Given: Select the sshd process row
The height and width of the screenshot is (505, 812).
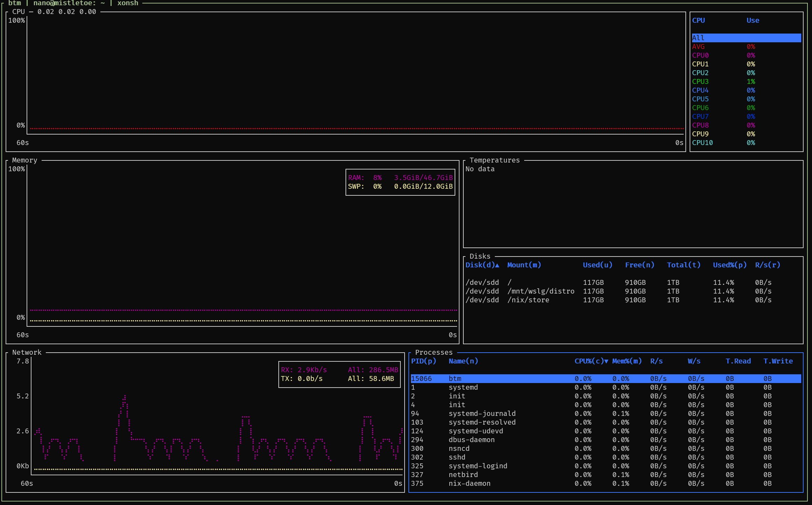Looking at the screenshot, I should point(457,457).
